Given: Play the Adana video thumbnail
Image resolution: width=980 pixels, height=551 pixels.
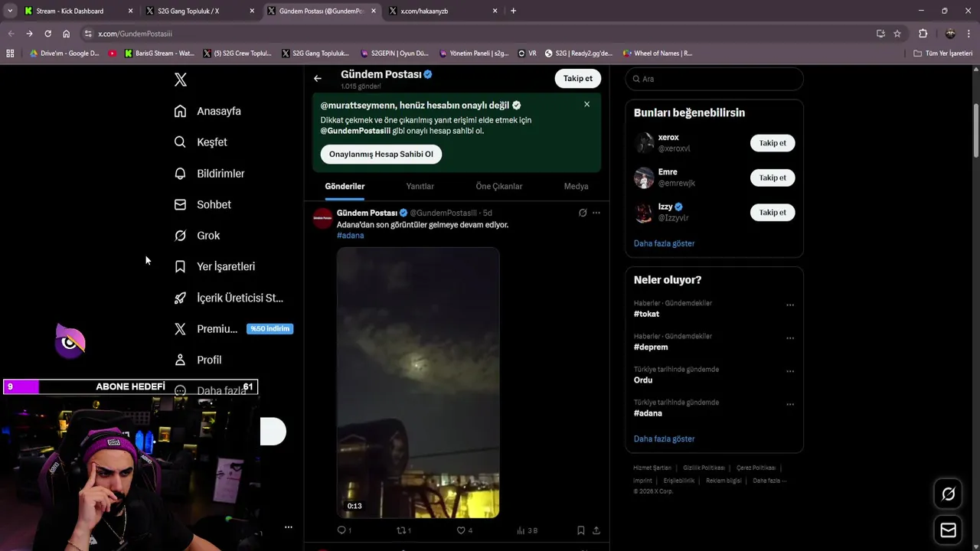Looking at the screenshot, I should tap(418, 383).
